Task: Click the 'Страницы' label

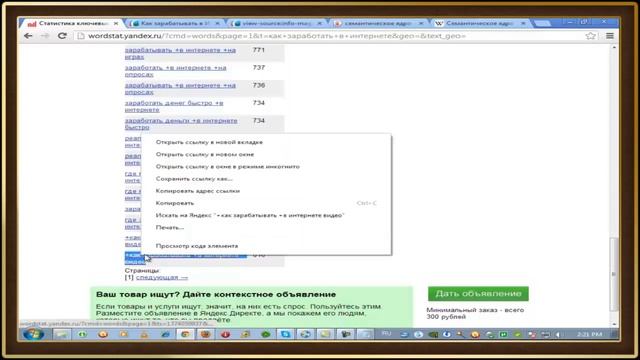Action: (142, 270)
